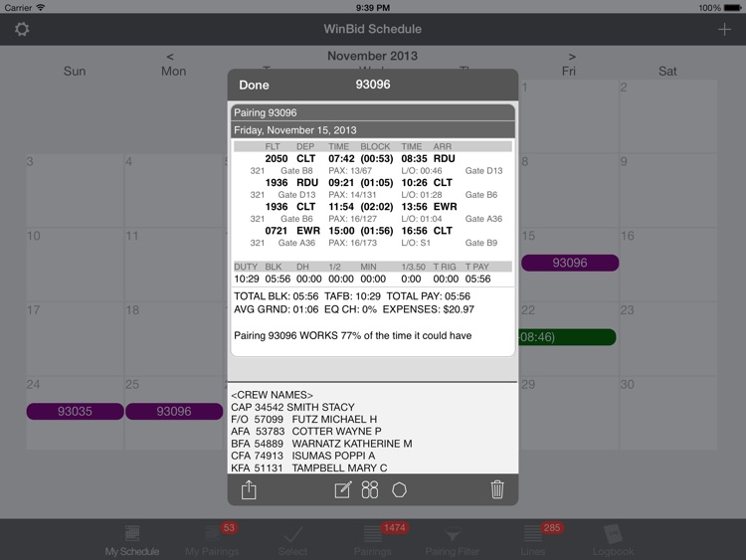Tap 'EXPENSES: $20.97' value

click(x=428, y=309)
